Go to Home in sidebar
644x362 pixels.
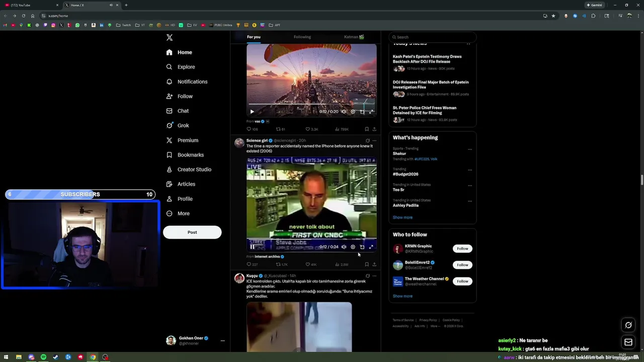[179, 52]
